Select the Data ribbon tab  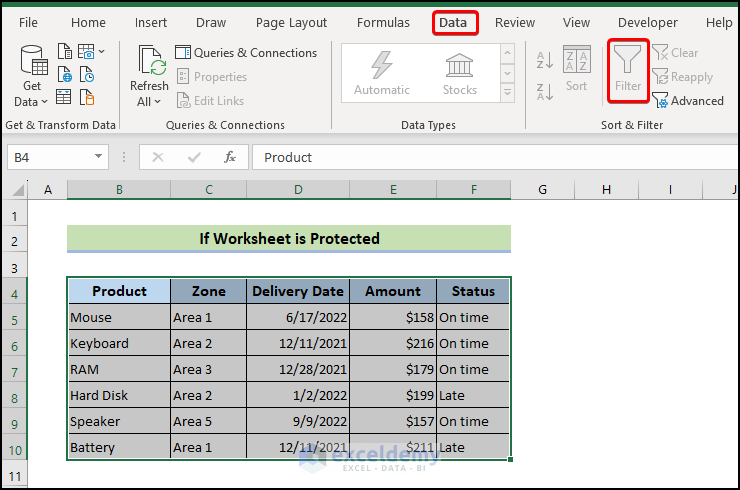click(x=453, y=23)
